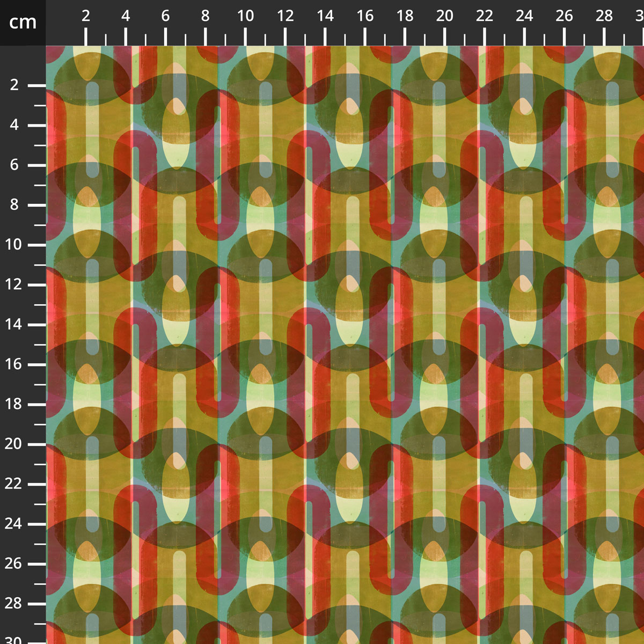Click the 18 mark on the top ruler

tap(405, 16)
